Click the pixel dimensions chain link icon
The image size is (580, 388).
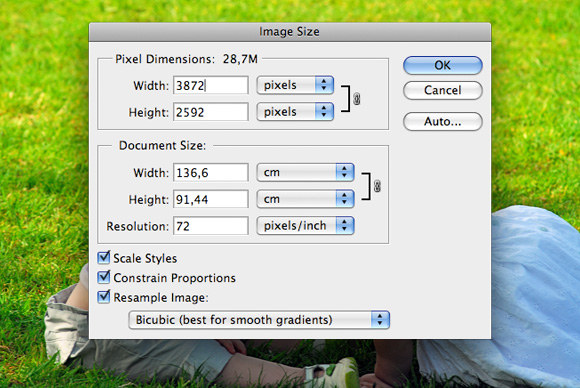357,99
